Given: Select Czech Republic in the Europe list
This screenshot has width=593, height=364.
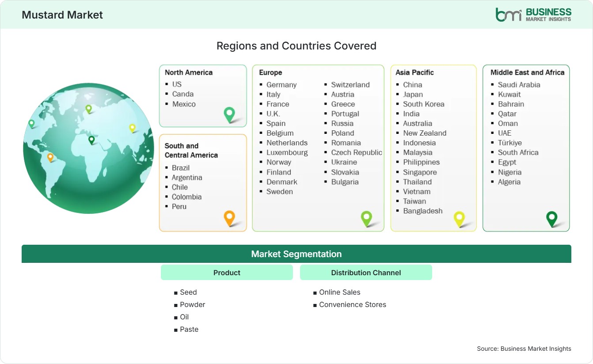Looking at the screenshot, I should tap(357, 152).
